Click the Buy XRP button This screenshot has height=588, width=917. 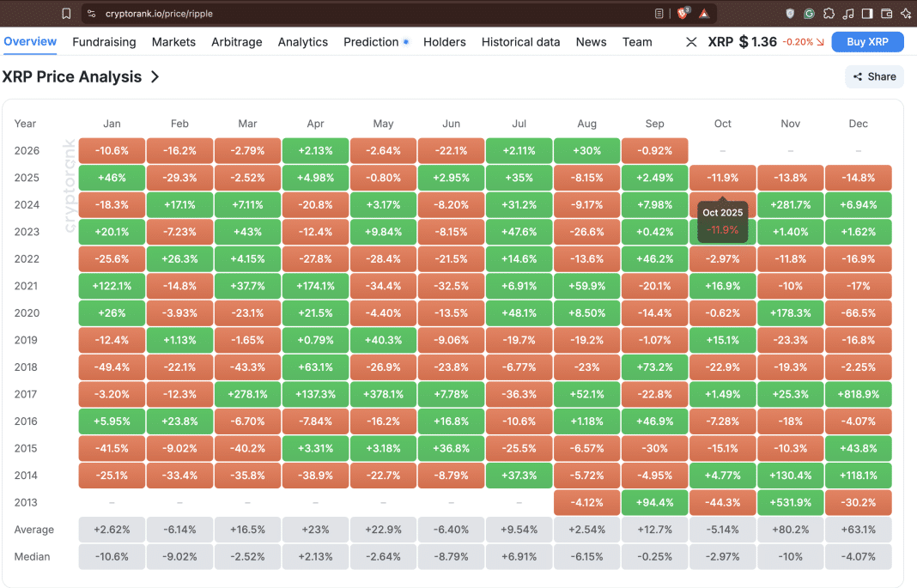pyautogui.click(x=867, y=42)
